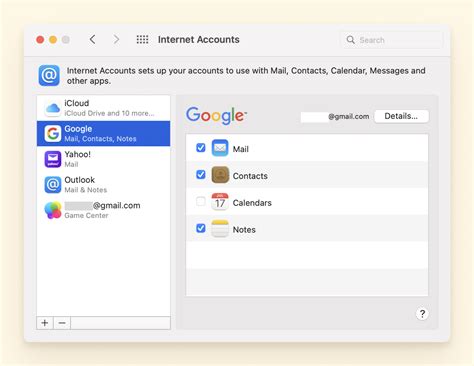Click the Notes service label
Screen dimensions: 474x366
click(244, 230)
